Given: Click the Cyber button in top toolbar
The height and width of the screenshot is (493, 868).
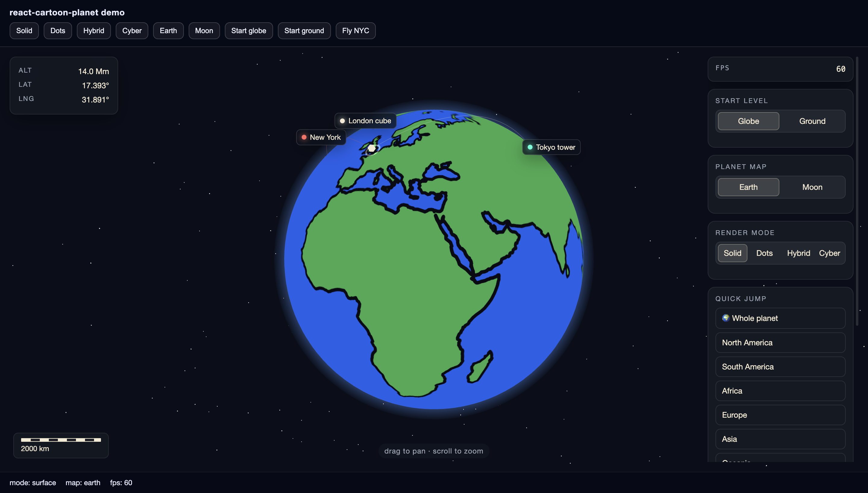Looking at the screenshot, I should [x=132, y=31].
